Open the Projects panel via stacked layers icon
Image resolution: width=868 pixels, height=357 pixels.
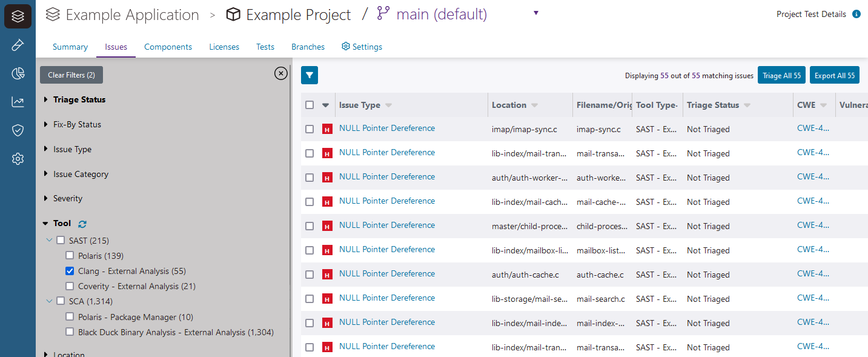tap(17, 16)
